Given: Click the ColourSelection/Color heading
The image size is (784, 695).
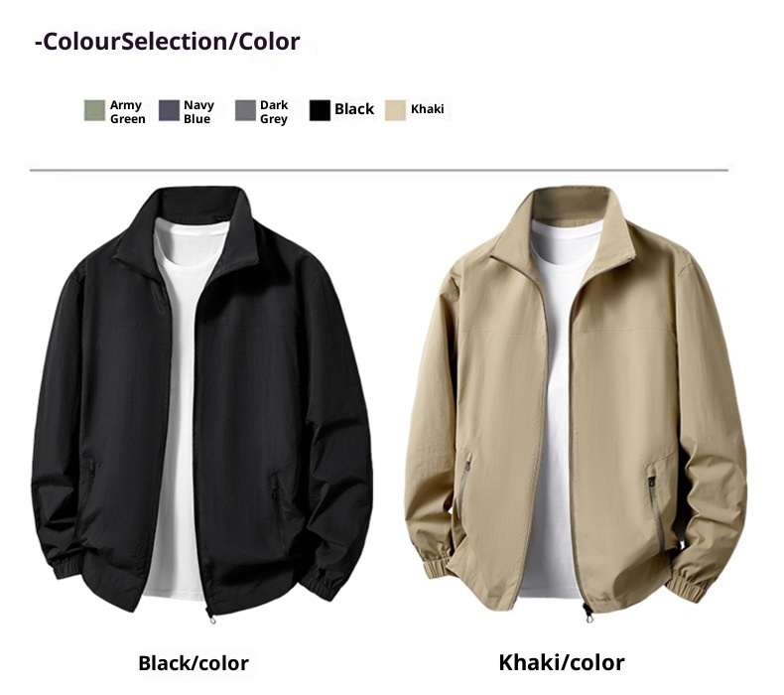Looking at the screenshot, I should click(168, 42).
